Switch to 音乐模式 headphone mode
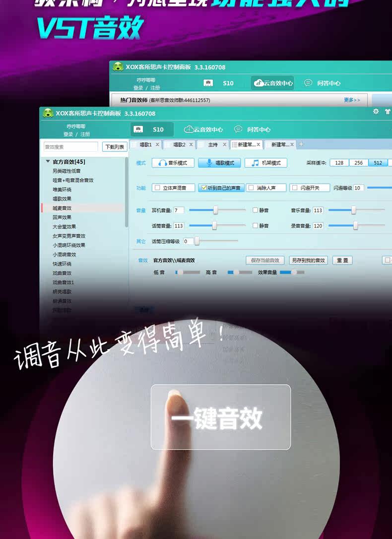 tap(173, 163)
